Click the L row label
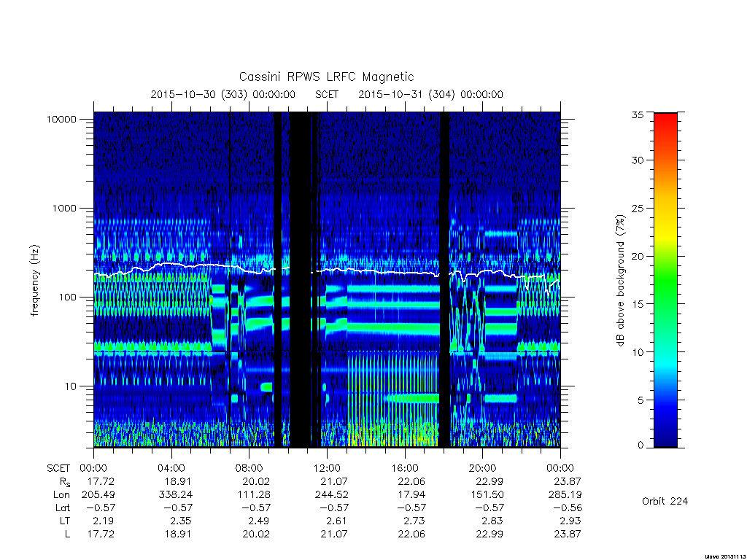This screenshot has width=747, height=560. 67,534
